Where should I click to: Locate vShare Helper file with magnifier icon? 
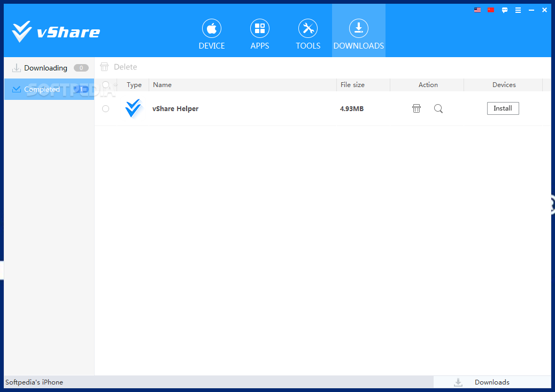[x=438, y=108]
